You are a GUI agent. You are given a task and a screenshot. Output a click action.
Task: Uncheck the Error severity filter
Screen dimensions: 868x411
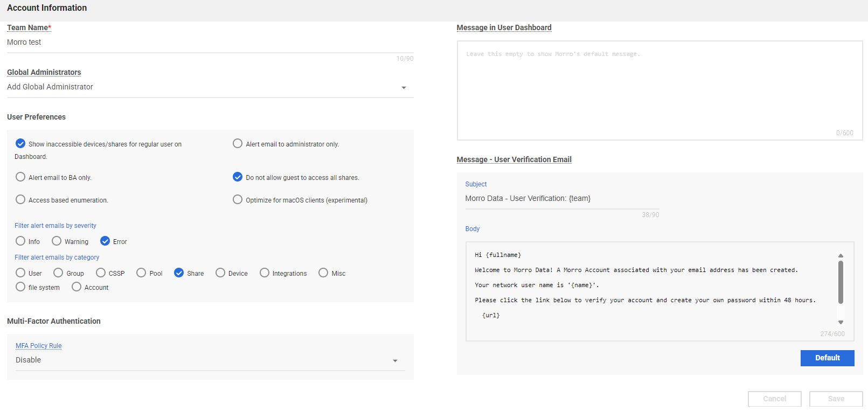tap(105, 241)
